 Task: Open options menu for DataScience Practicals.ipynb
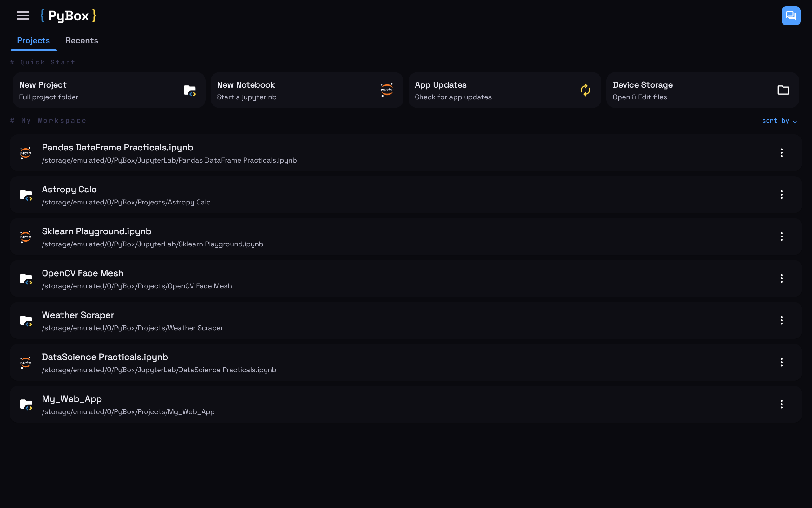(x=782, y=363)
